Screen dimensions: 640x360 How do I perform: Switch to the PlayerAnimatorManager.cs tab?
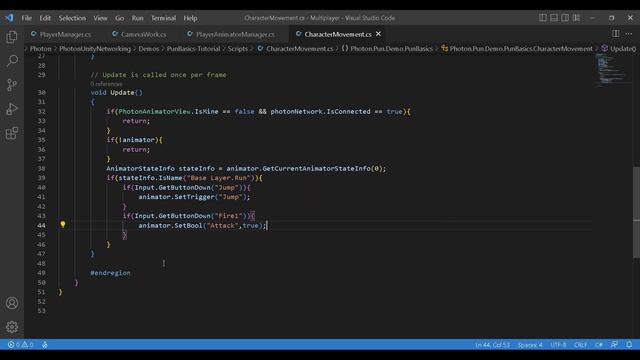(231, 34)
